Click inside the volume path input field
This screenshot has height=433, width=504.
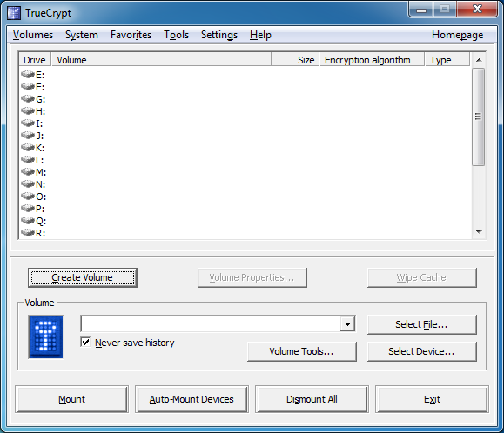pyautogui.click(x=211, y=323)
